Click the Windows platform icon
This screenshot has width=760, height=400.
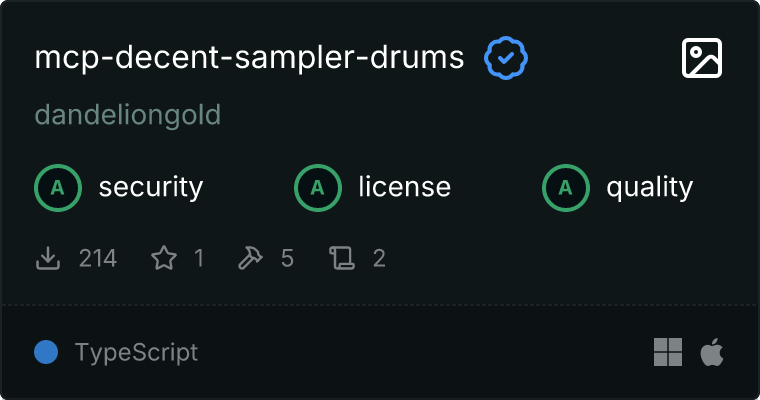click(668, 352)
